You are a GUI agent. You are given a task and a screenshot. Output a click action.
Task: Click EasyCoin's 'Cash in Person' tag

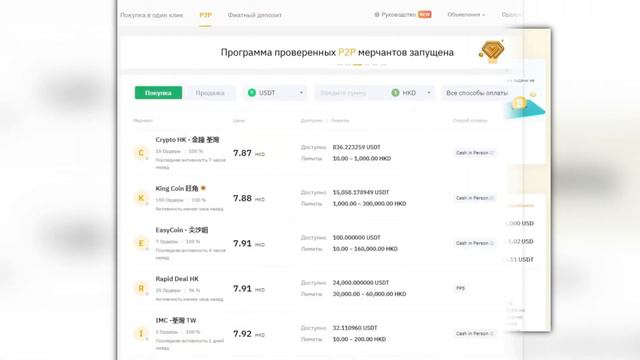tap(475, 243)
